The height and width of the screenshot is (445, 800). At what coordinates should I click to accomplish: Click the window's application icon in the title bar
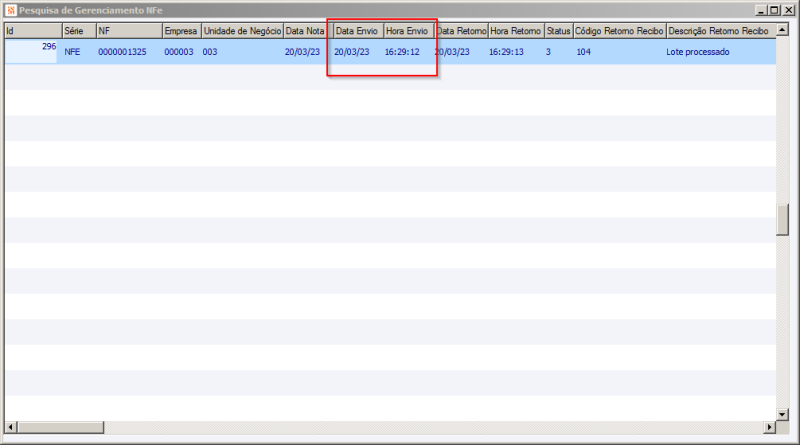point(11,10)
